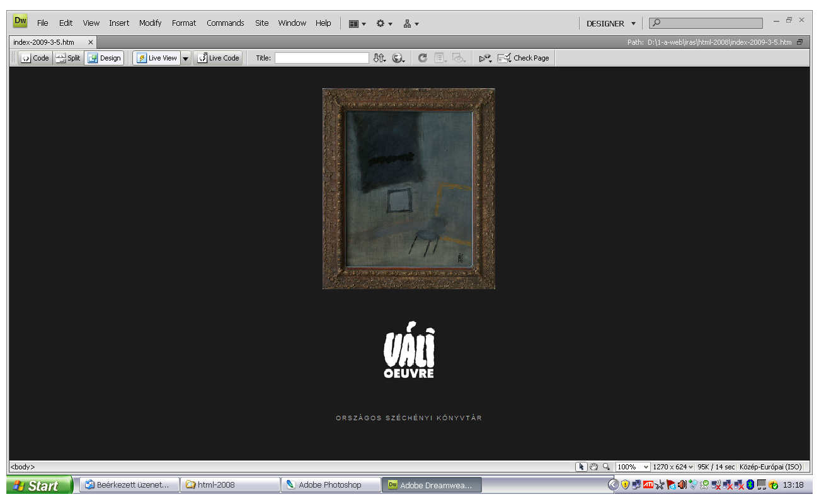Close the index-2009-3-5.htm tab

(91, 43)
